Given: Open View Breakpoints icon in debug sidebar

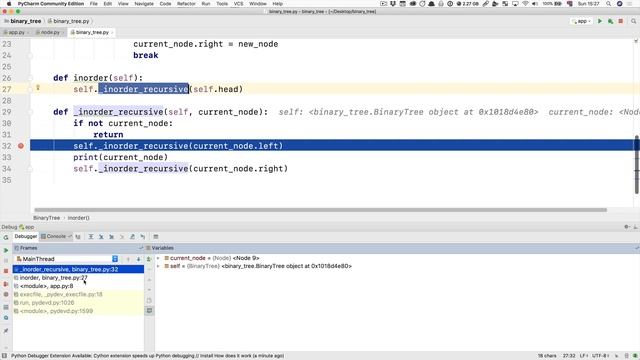Looking at the screenshot, I should (6, 284).
